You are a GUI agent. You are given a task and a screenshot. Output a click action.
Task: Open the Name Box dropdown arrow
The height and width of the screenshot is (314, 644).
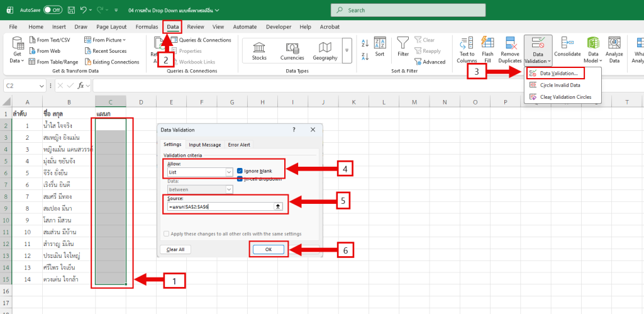tap(42, 86)
